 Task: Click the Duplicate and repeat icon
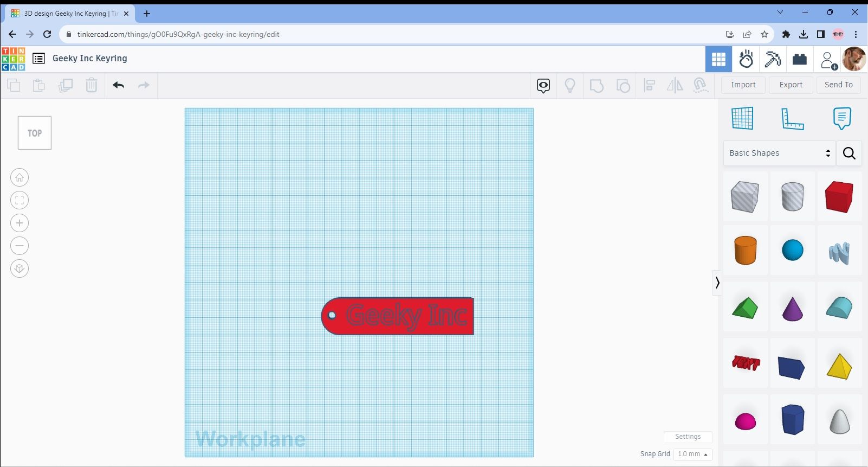(66, 85)
